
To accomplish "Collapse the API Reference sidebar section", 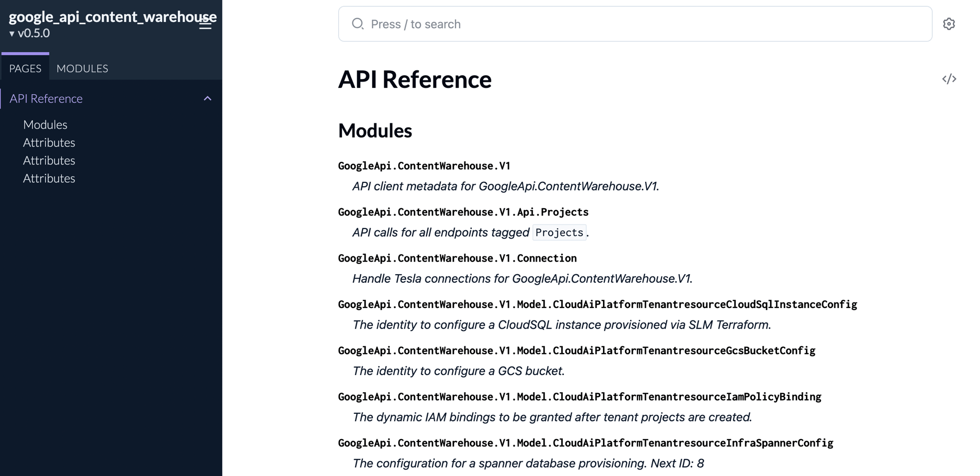I will click(x=207, y=99).
